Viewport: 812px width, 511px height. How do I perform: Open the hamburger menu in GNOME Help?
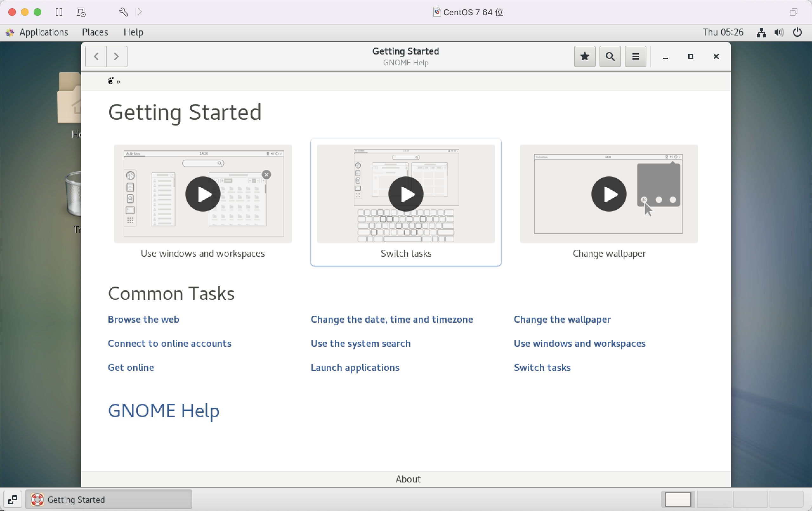(635, 56)
